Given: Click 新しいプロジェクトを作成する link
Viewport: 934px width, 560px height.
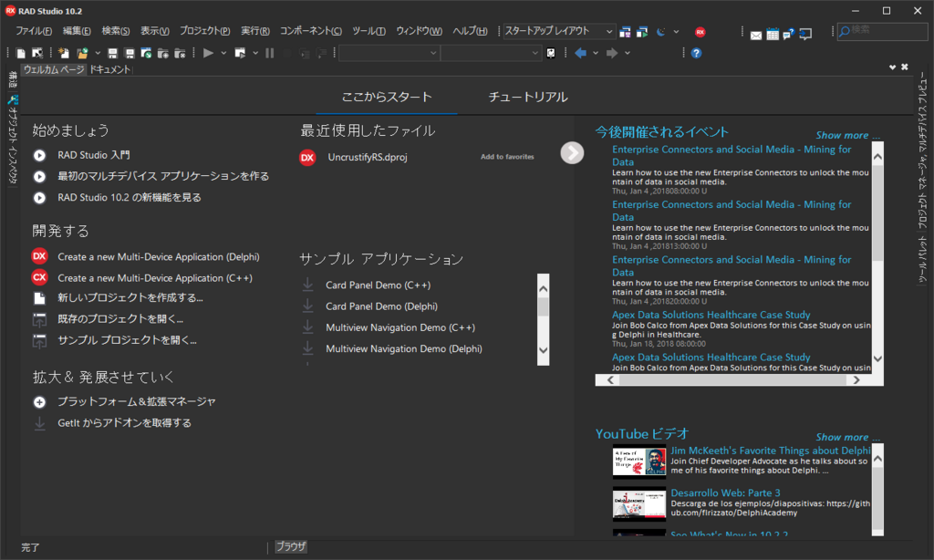Looking at the screenshot, I should pyautogui.click(x=130, y=297).
